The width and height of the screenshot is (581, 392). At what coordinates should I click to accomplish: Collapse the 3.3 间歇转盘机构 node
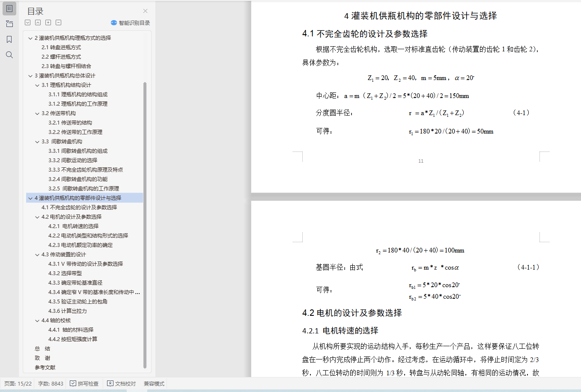click(37, 142)
